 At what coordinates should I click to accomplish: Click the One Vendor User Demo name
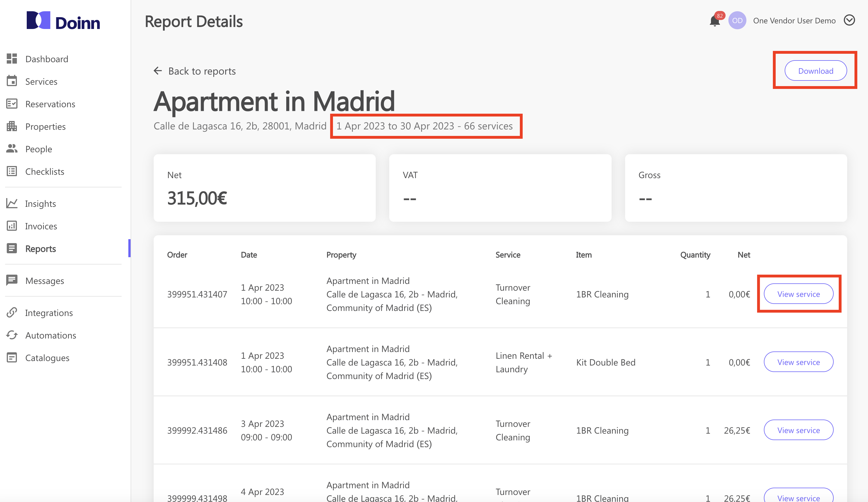[x=794, y=21]
